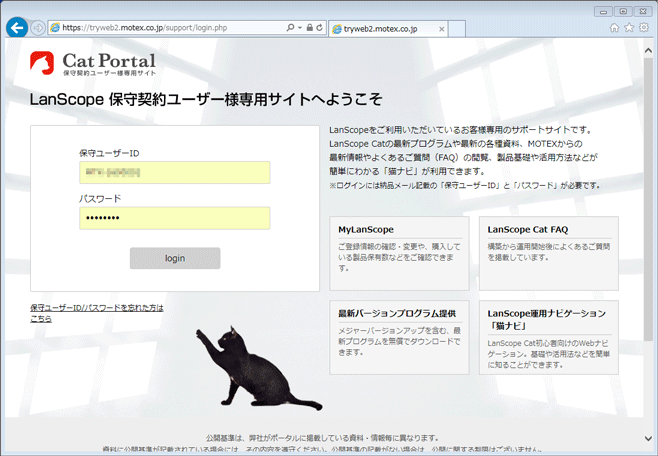Image resolution: width=658 pixels, height=456 pixels.
Task: Click the browser back arrow button
Action: click(x=17, y=28)
